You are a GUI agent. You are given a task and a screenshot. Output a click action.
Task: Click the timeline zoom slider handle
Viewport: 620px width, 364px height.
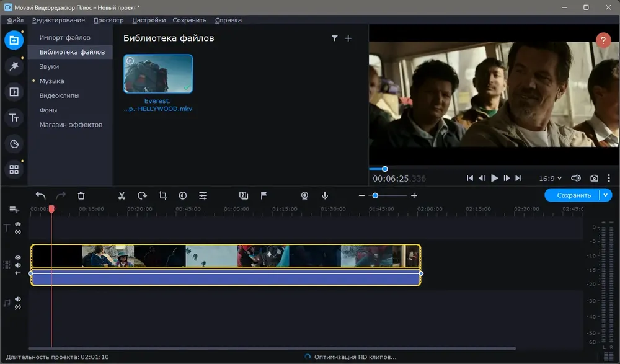[375, 195]
